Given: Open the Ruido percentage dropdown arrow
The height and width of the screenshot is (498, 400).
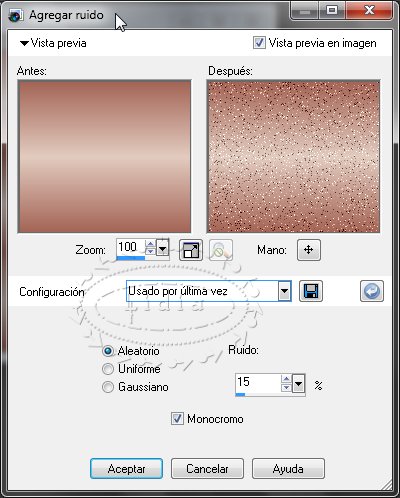Looking at the screenshot, I should 298,384.
